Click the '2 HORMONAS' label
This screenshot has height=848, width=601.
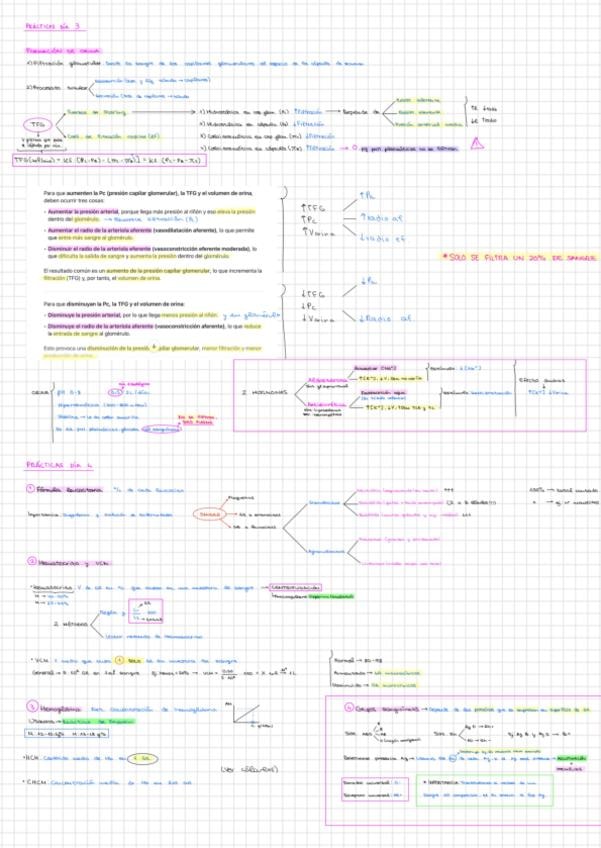(265, 393)
